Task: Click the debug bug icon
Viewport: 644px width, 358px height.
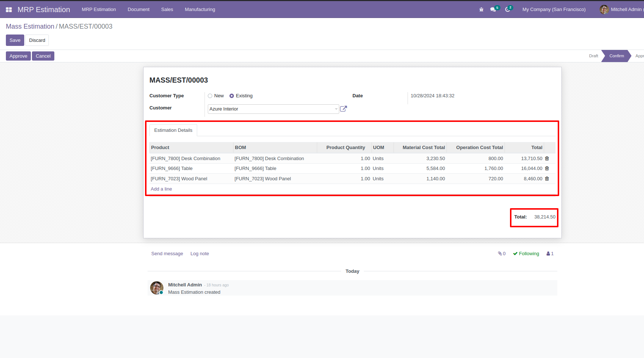Action: [481, 10]
